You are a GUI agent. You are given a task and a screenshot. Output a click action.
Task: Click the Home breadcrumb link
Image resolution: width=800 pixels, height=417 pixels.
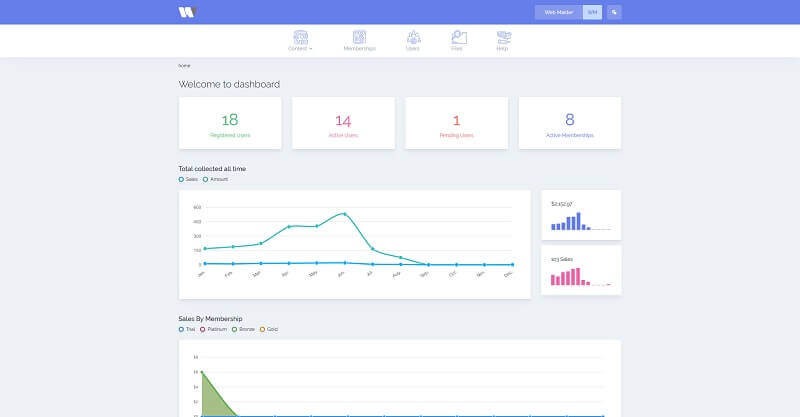coord(184,66)
